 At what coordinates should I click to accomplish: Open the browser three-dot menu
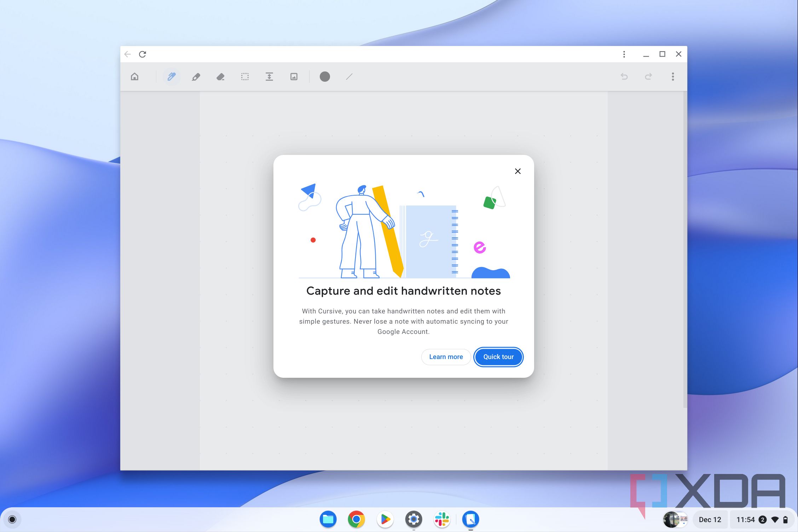pos(624,54)
